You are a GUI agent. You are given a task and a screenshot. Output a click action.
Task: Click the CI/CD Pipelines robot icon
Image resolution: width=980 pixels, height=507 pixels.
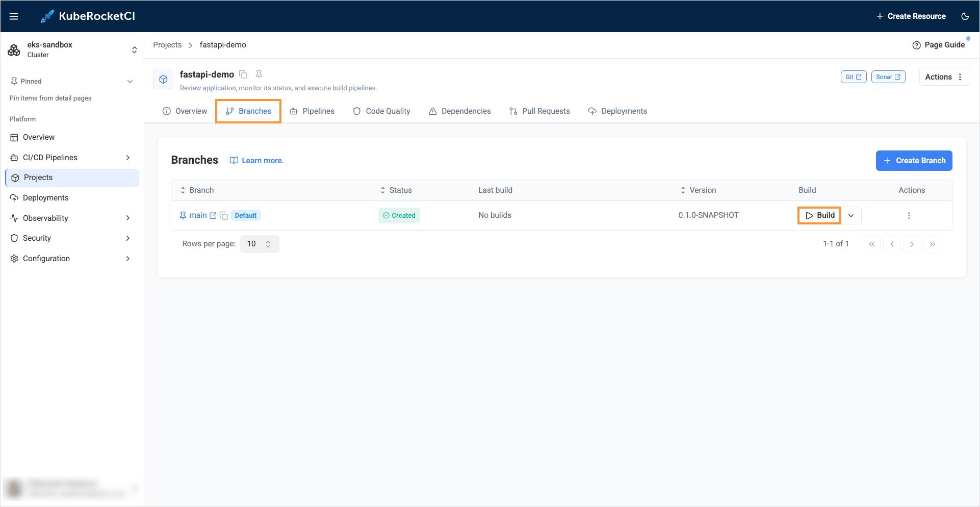click(14, 158)
